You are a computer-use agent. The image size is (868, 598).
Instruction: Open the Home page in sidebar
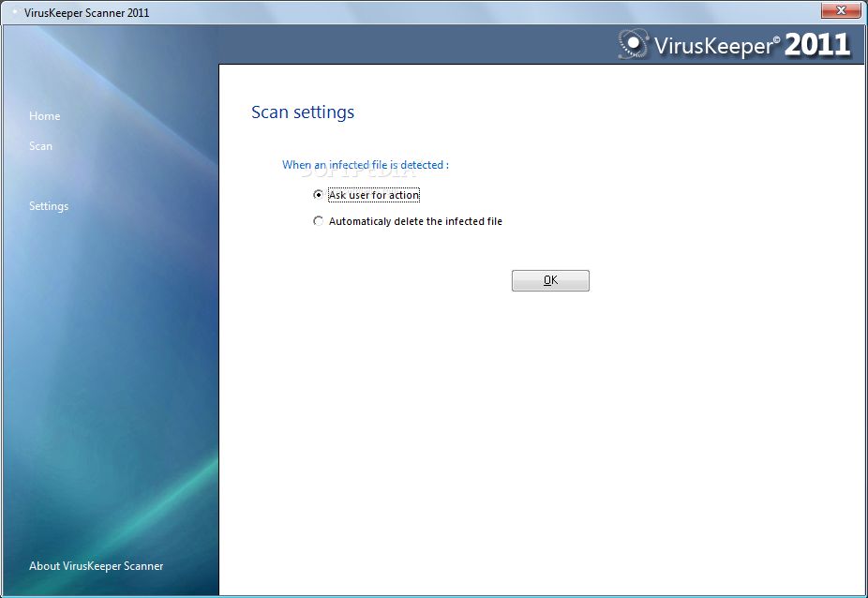pos(45,115)
